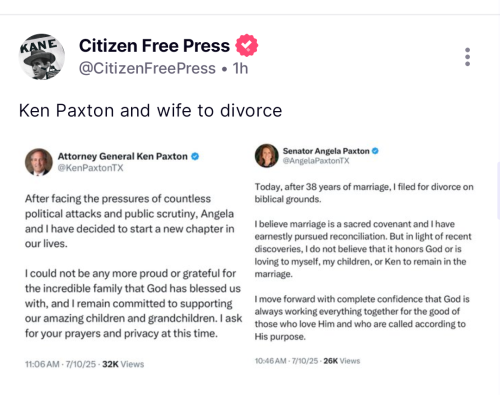Click the 26K Views count
Viewport: 500px width, 395px height.
(x=342, y=361)
